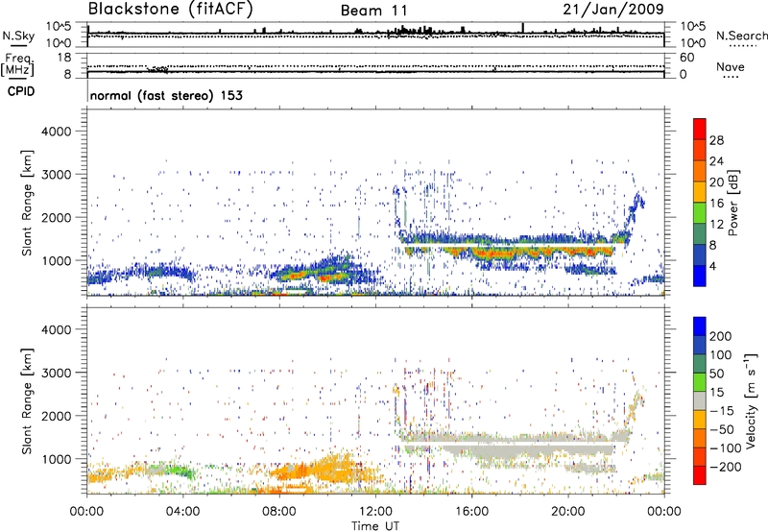This screenshot has width=768, height=532.
Task: Pick the light green segment of the power colorbar
Action: point(700,213)
